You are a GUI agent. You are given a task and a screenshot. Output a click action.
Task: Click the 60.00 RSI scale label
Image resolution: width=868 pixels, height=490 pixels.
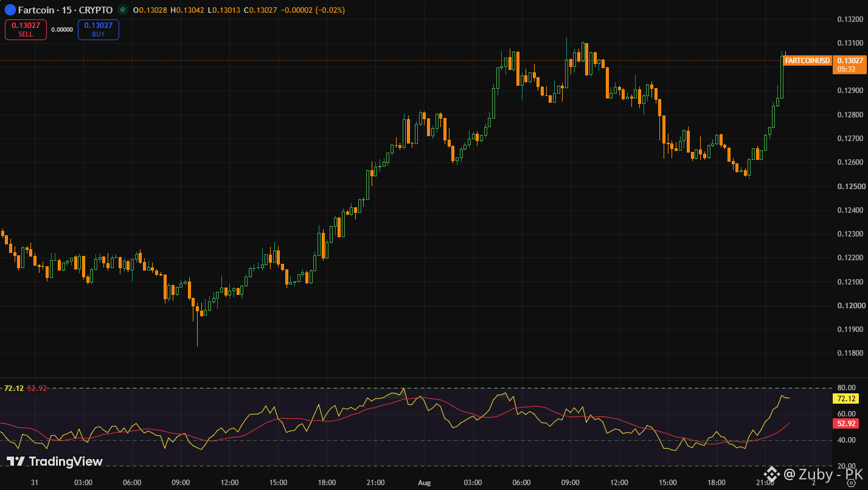point(847,414)
